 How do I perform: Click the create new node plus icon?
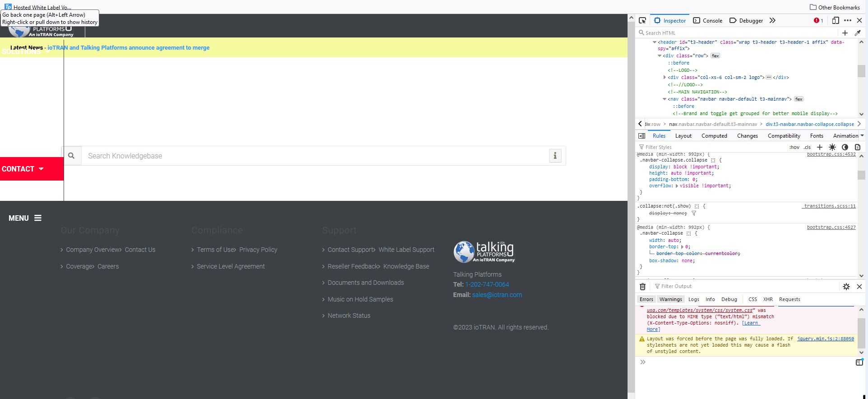[x=845, y=32]
